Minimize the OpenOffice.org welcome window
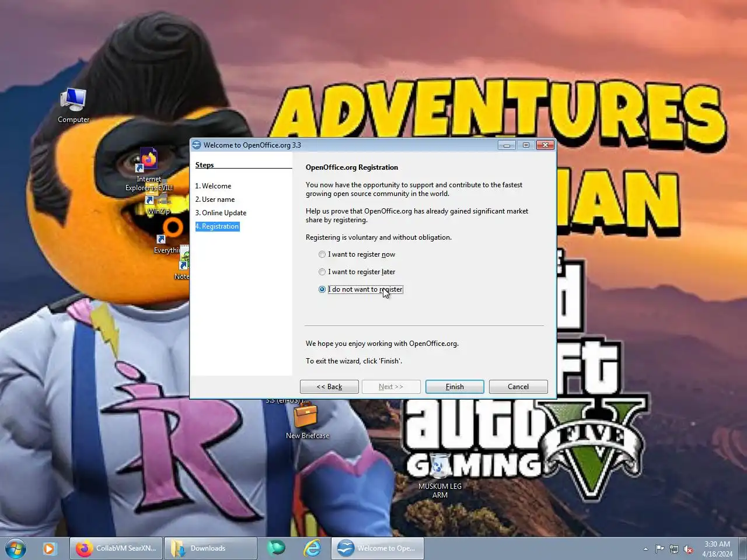747x560 pixels. (507, 145)
